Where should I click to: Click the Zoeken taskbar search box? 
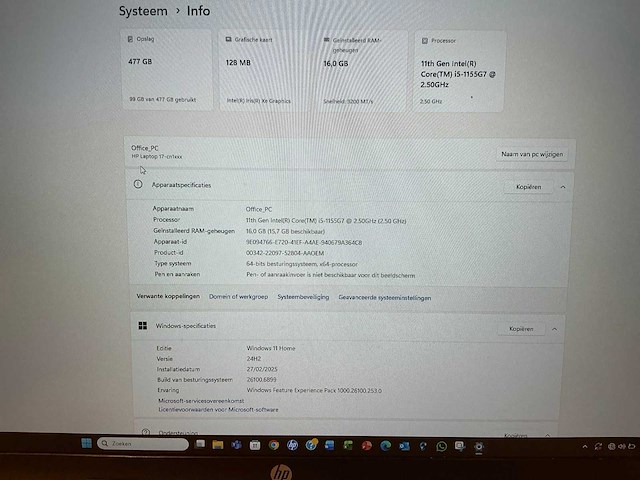(143, 444)
